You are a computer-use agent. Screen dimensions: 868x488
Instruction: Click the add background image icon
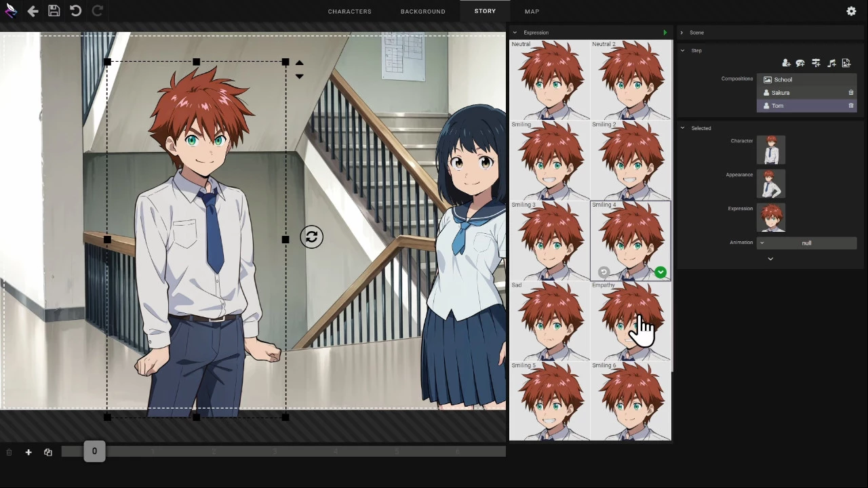click(x=846, y=63)
